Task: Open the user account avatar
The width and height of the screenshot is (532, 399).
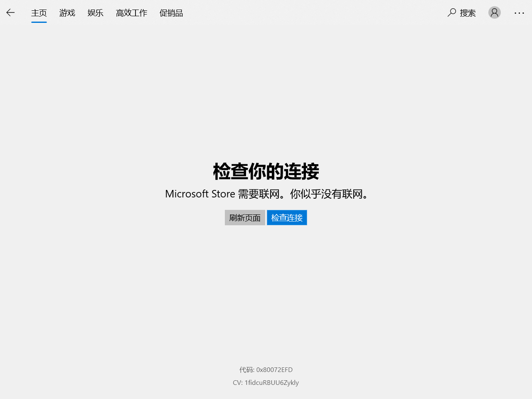Action: 494,13
